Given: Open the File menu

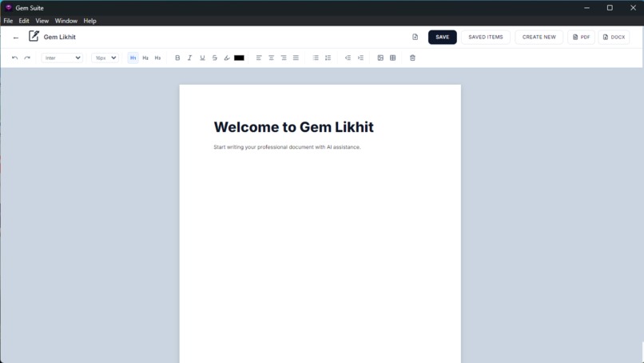Looking at the screenshot, I should pos(8,21).
